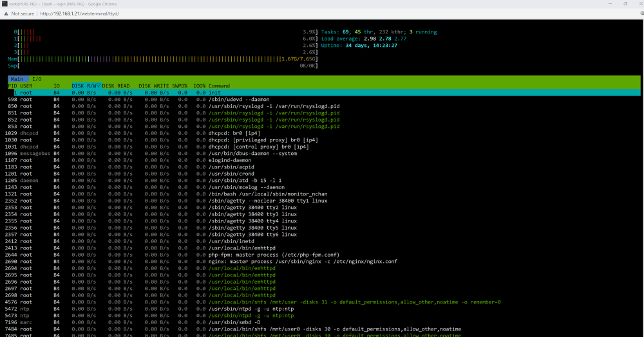644x337 pixels.
Task: Select the agetty --noclear tty1 row
Action: click(x=324, y=201)
